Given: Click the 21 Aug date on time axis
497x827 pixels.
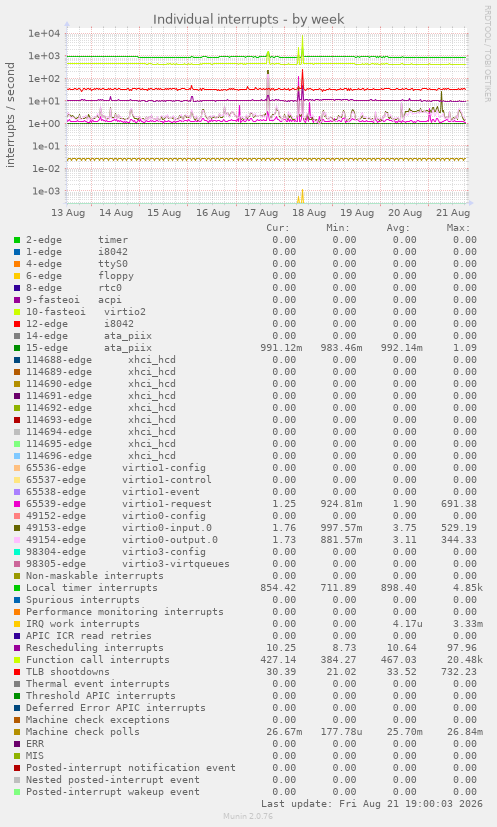Looking at the screenshot, I should (453, 213).
